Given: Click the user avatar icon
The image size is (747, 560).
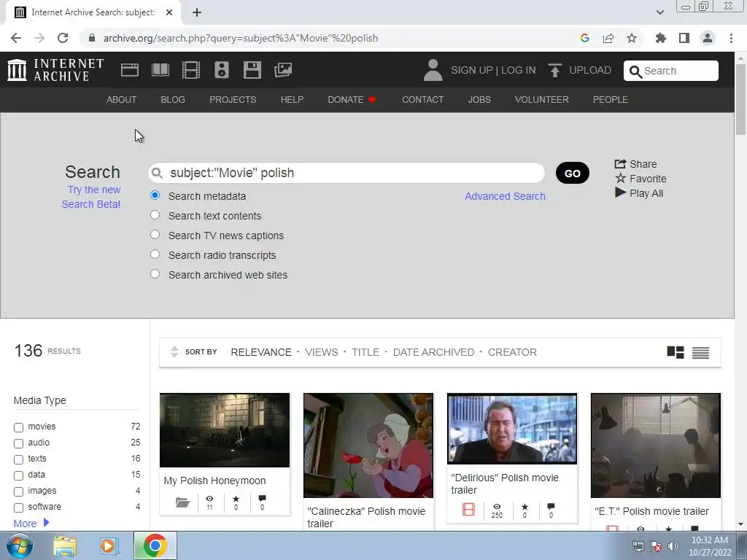Looking at the screenshot, I should tap(433, 70).
